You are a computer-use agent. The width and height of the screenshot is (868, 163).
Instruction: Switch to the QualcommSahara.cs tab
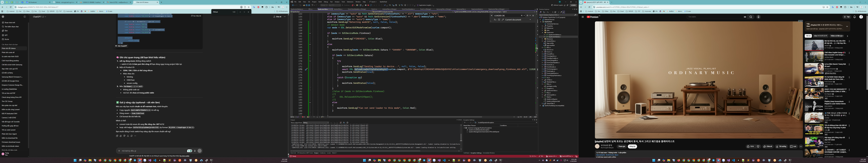click(x=297, y=9)
